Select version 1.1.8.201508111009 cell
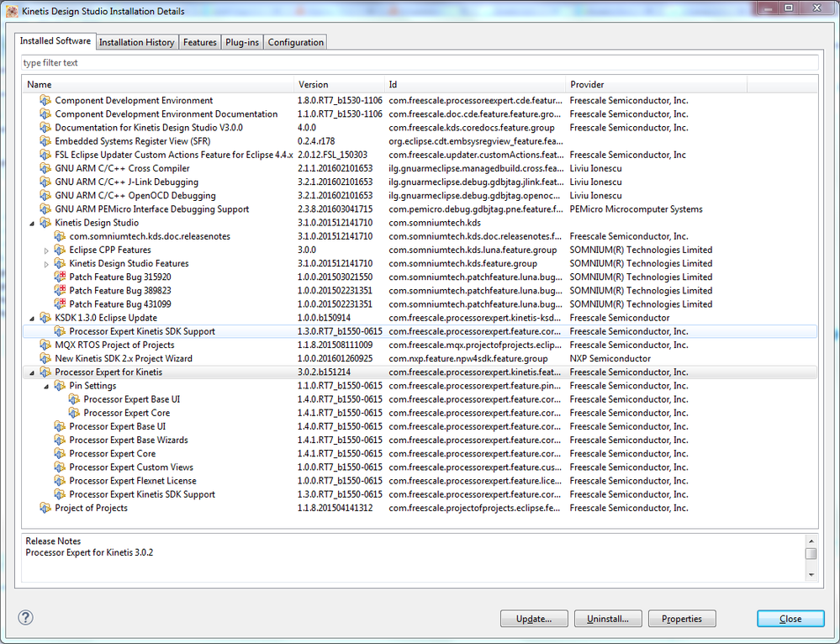 pyautogui.click(x=334, y=345)
